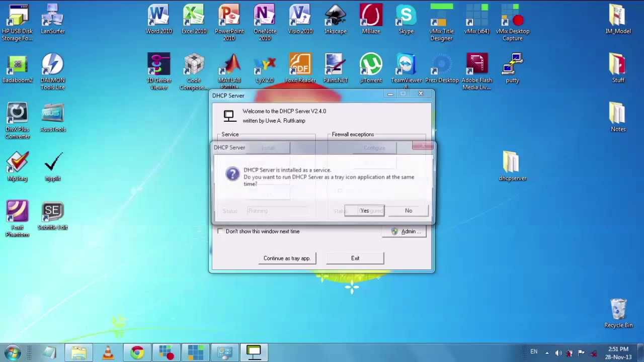Select the Notes folder icon
This screenshot has width=644, height=362.
[618, 117]
